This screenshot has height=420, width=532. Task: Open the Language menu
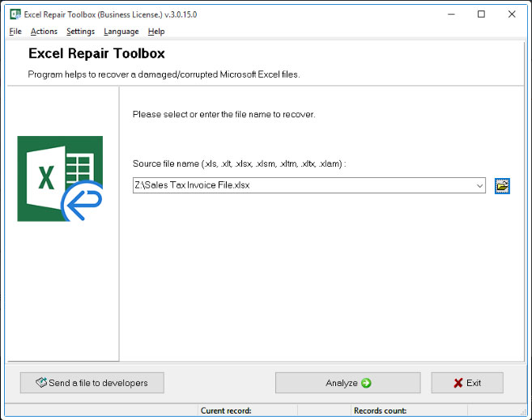[x=121, y=32]
